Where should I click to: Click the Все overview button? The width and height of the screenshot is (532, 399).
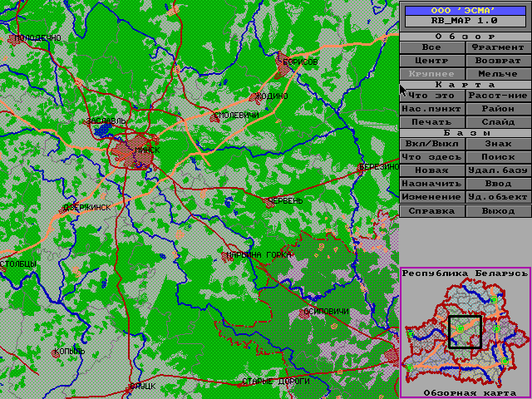[432, 47]
